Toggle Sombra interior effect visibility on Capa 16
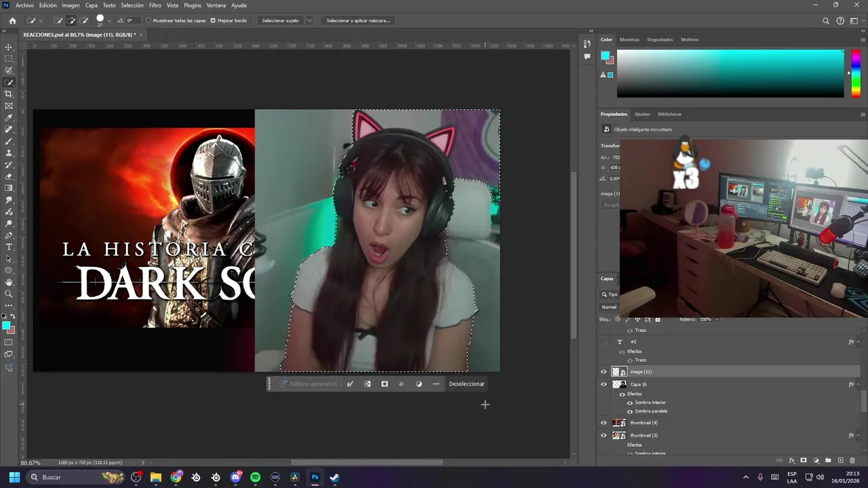The width and height of the screenshot is (868, 488). tap(630, 403)
